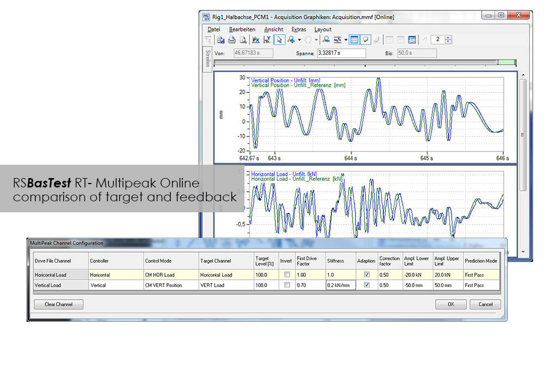Screen dimensions: 553x392
Task: Open the Extras menu
Action: [x=299, y=29]
